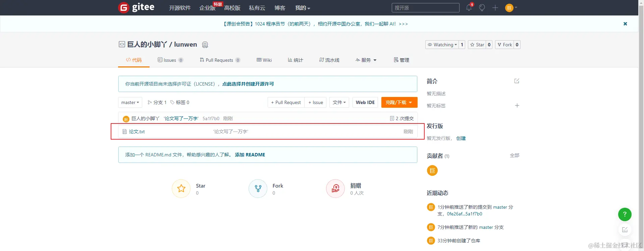Open 高校版 in top navigation

point(232,8)
